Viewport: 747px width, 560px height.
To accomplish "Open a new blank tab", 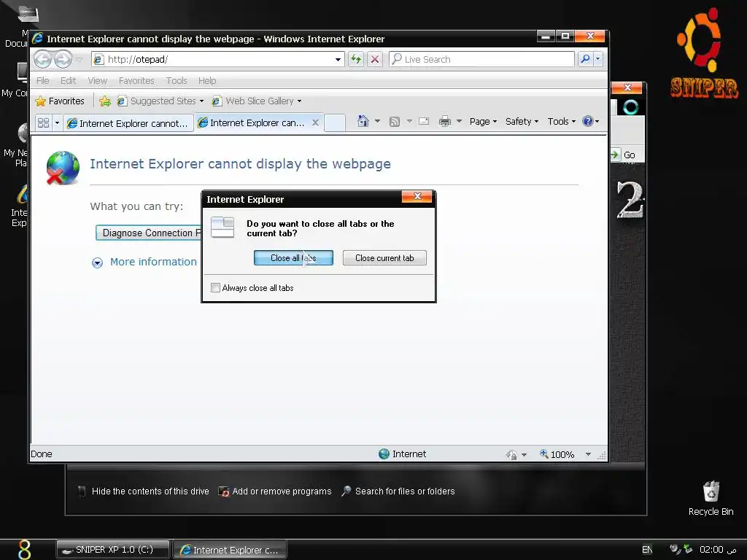I will (334, 122).
